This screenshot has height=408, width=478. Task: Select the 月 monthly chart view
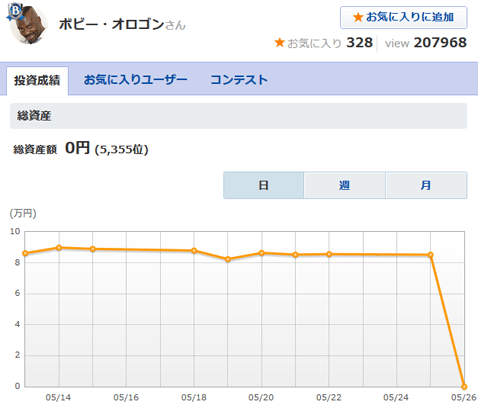click(x=426, y=185)
